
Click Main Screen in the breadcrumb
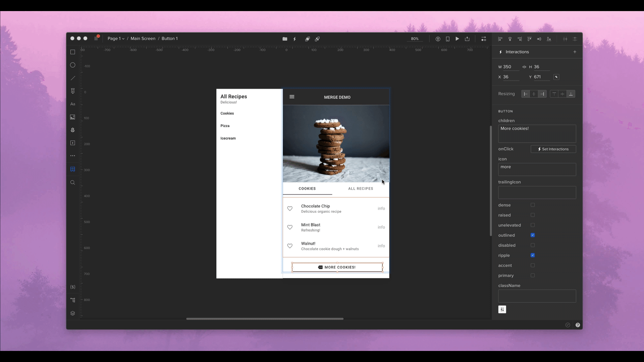[143, 39]
